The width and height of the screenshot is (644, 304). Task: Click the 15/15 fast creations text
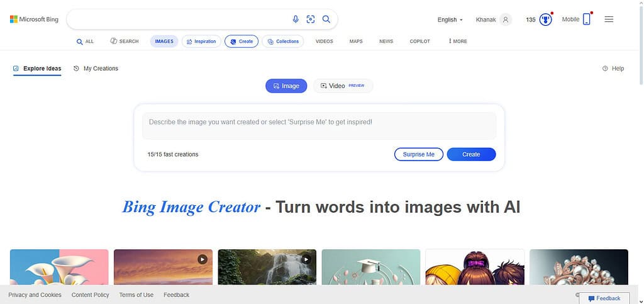tap(173, 154)
